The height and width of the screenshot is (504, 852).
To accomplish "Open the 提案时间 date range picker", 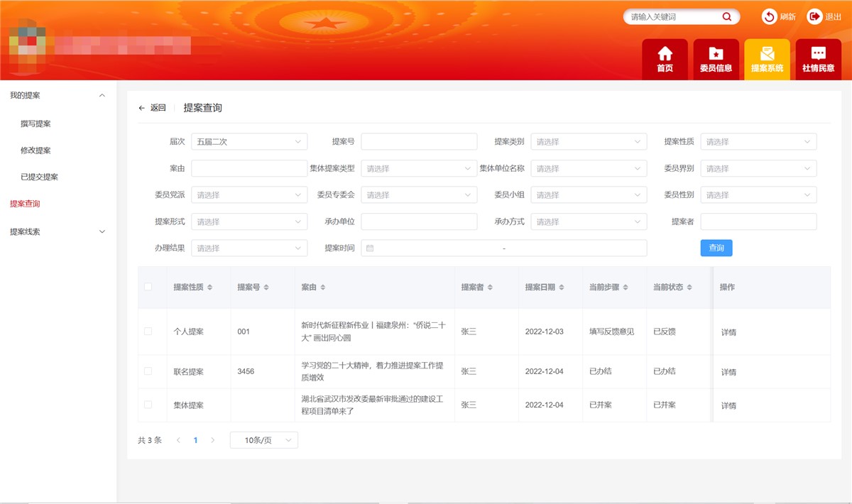I will (504, 248).
